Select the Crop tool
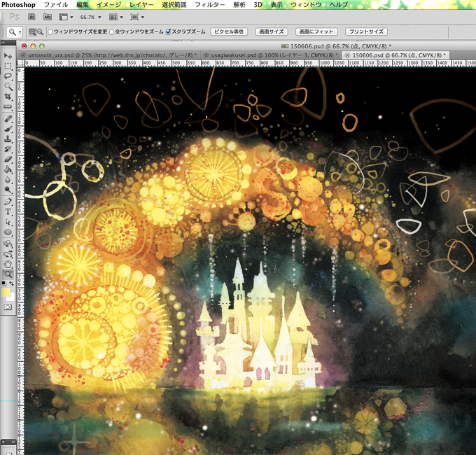This screenshot has height=455, width=476. [8, 97]
